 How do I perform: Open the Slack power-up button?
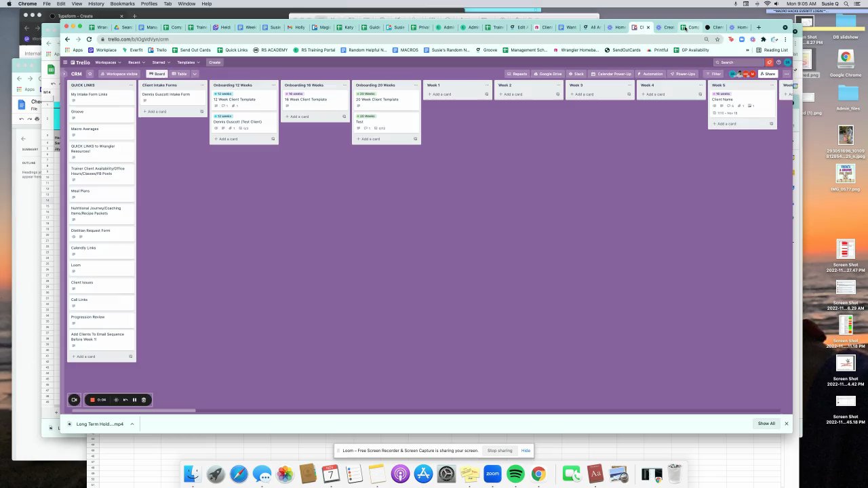click(x=576, y=74)
